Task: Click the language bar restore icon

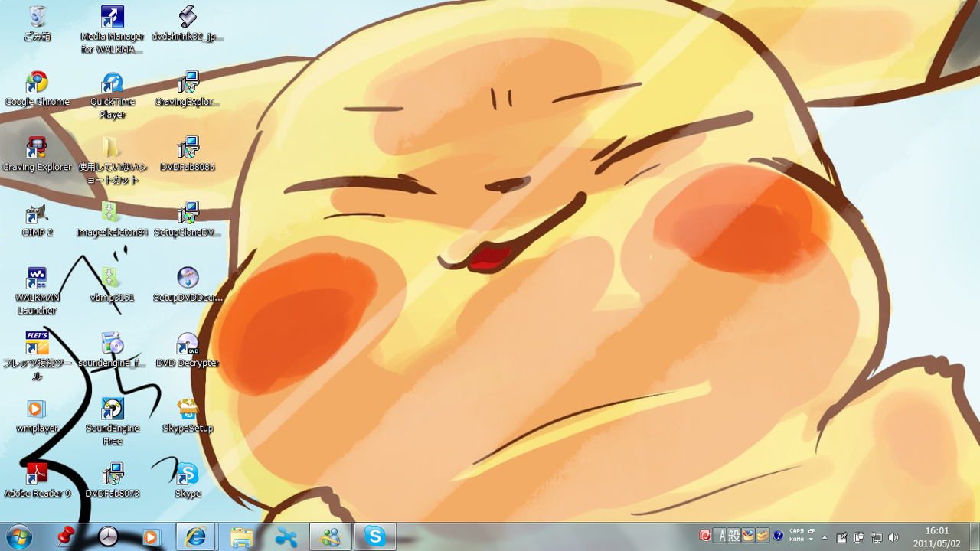Action: pos(812,531)
